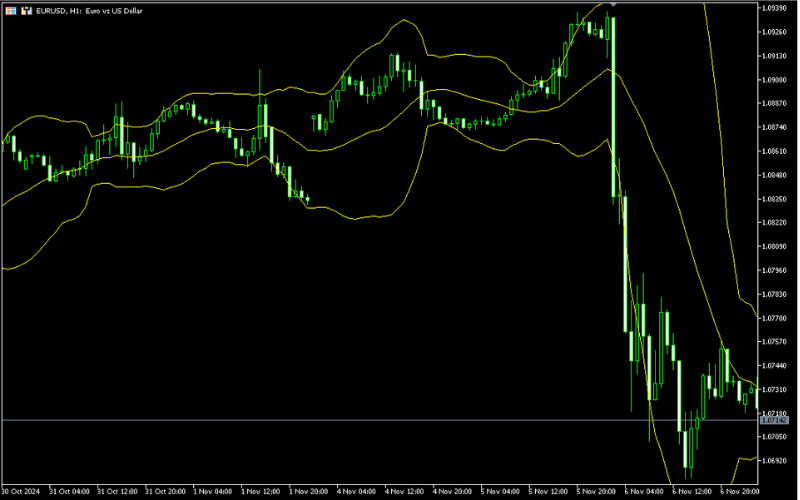Click the '31 Oct 20:00' time axis label

click(165, 492)
